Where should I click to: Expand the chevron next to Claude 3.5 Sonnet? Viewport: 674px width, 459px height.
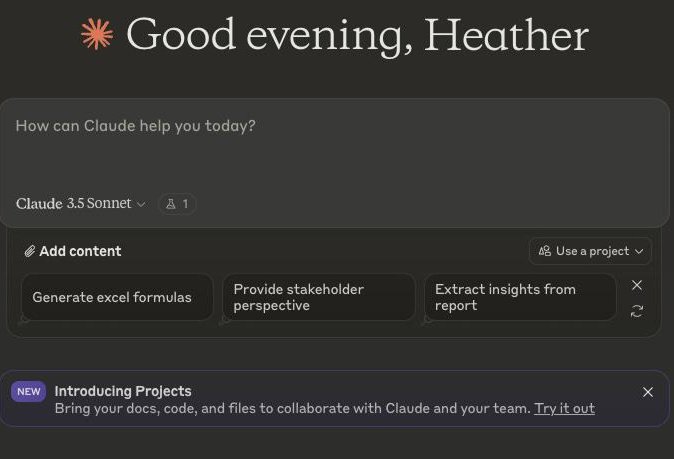[x=141, y=204]
